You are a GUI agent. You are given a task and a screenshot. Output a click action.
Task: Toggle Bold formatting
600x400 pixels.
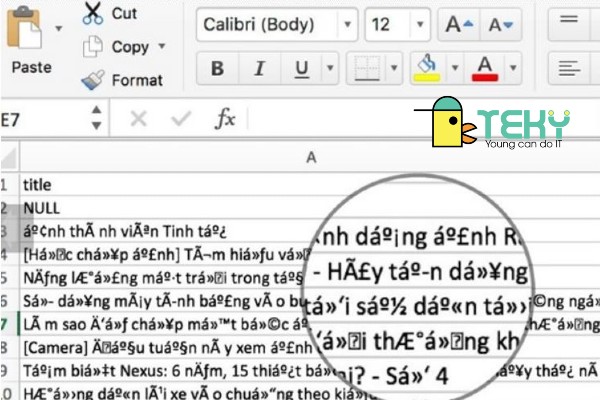pyautogui.click(x=217, y=69)
